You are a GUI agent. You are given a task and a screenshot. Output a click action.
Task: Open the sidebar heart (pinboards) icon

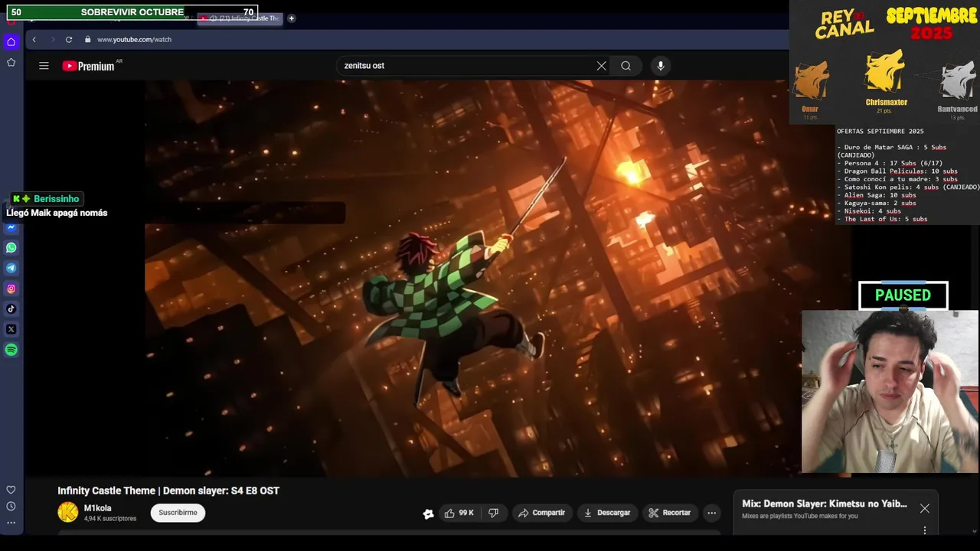coord(11,490)
